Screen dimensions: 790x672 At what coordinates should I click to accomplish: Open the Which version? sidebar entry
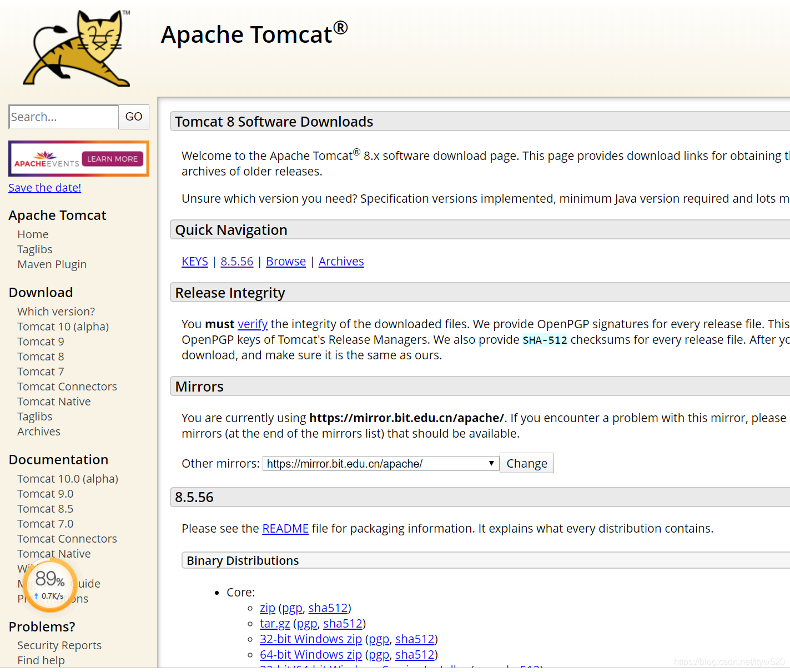click(56, 311)
